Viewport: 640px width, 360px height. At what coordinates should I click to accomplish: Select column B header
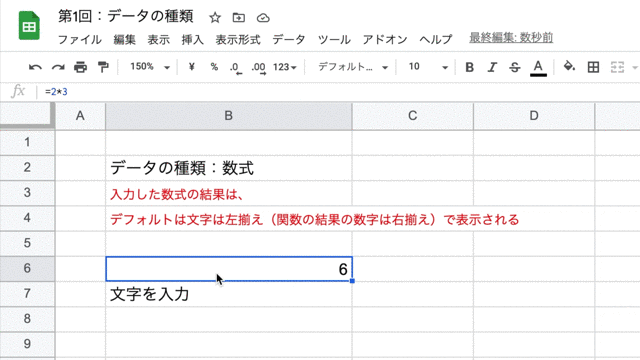pos(229,116)
